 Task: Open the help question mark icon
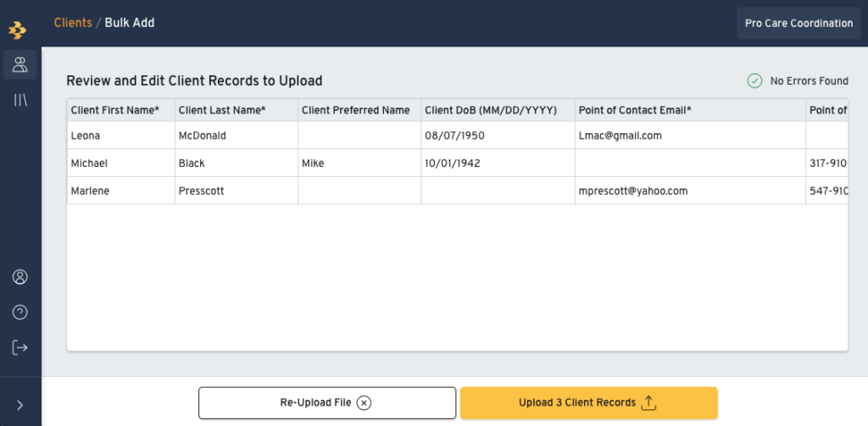(20, 313)
